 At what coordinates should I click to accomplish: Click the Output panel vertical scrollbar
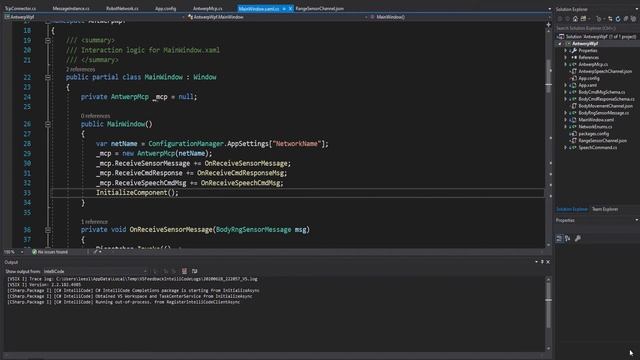(548, 313)
